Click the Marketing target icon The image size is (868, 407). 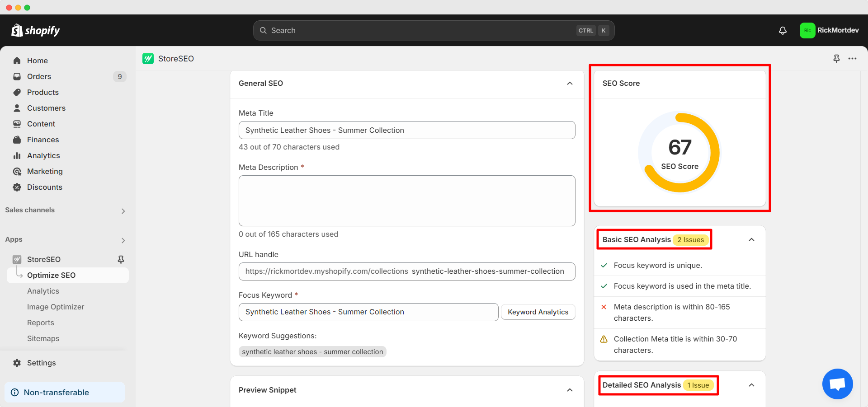tap(17, 171)
